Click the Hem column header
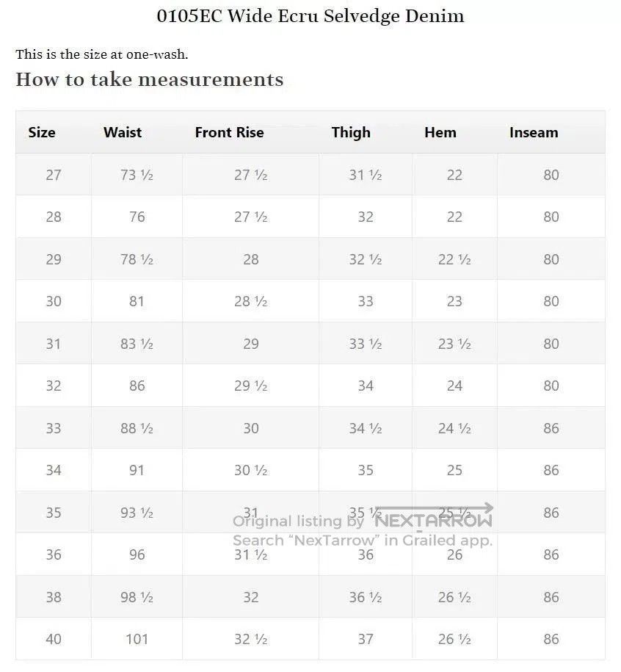The height and width of the screenshot is (672, 621). pyautogui.click(x=440, y=132)
